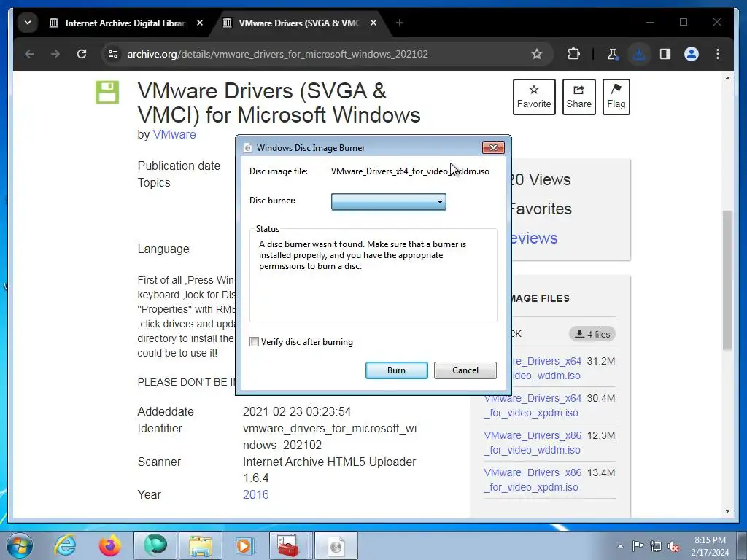Click the vertical scrollbar thumb
The height and width of the screenshot is (560, 747).
(x=727, y=280)
